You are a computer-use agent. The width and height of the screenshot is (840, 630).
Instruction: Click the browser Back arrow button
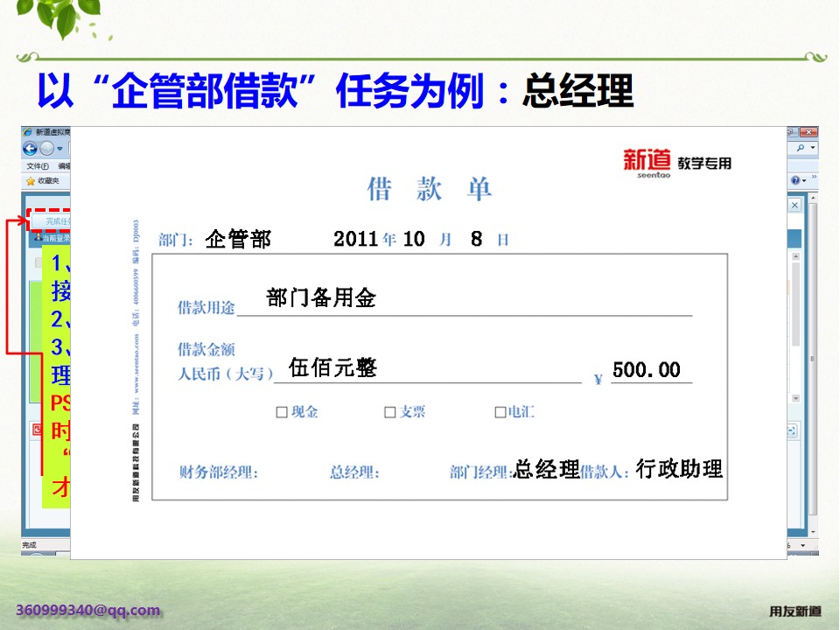pyautogui.click(x=30, y=149)
